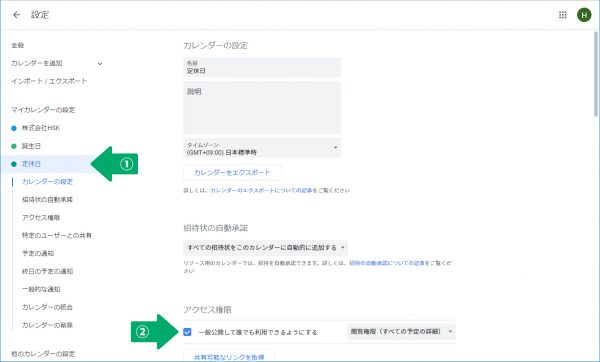Open カレンダーのエクスポートについての記事 link
600x362 pixels.
261,191
